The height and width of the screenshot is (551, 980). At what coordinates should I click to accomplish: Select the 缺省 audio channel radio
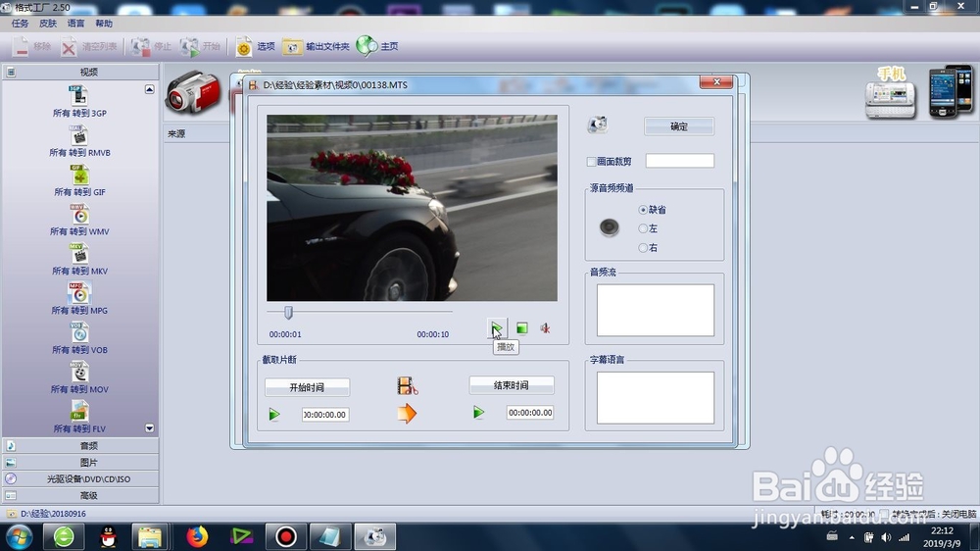[x=643, y=210]
